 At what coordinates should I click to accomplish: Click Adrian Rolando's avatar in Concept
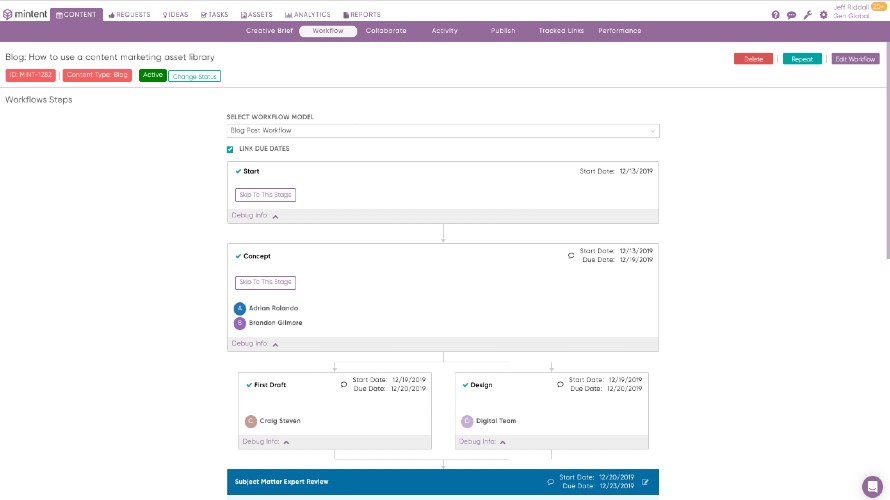click(x=240, y=308)
